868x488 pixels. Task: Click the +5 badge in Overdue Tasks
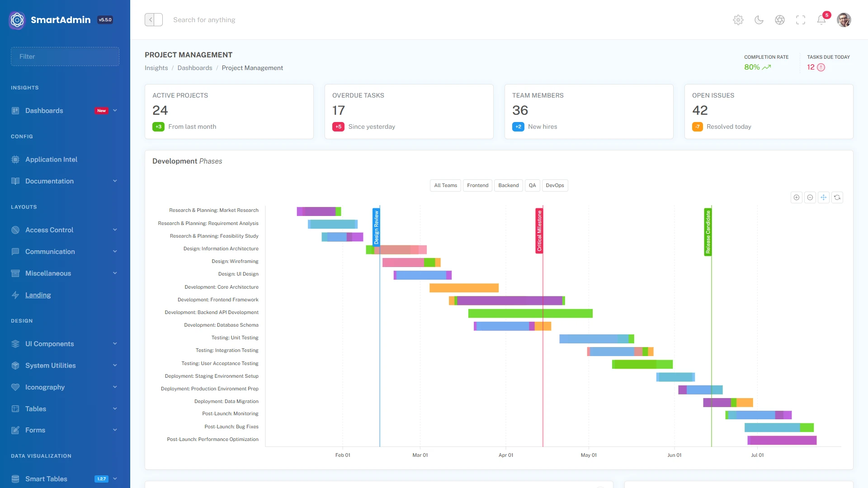[x=338, y=127]
